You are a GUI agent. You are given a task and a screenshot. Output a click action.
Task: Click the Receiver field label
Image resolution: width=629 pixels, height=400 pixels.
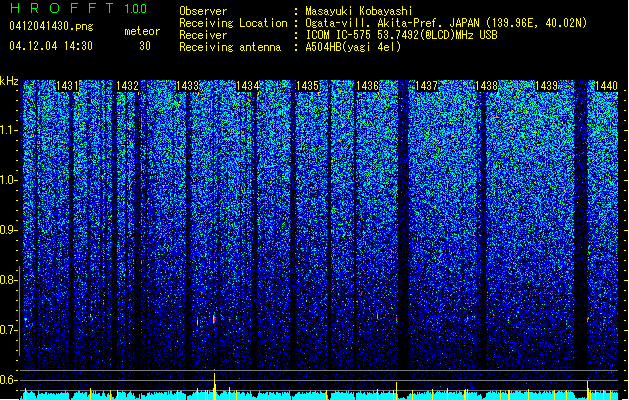[x=203, y=35]
